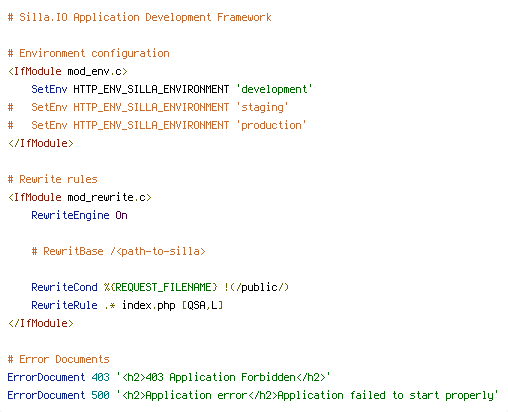
Task: Click the first closing </IfModule> tag
Action: [41, 143]
